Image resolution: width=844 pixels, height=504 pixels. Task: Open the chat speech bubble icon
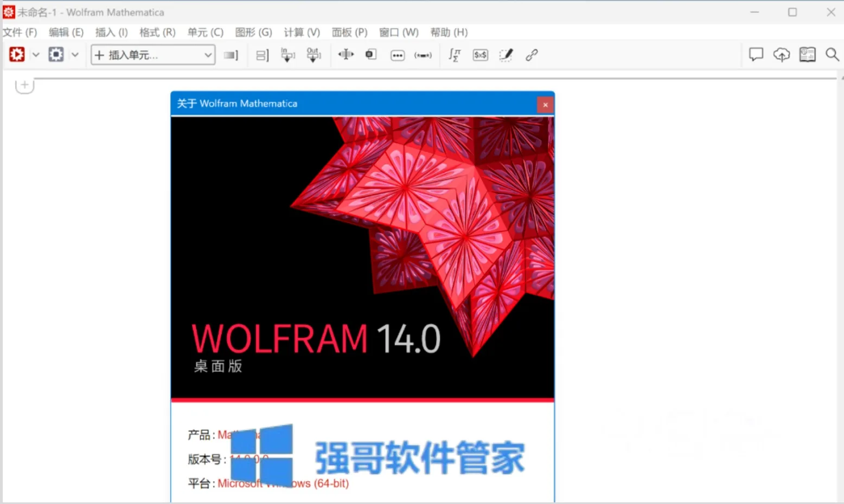click(x=756, y=54)
